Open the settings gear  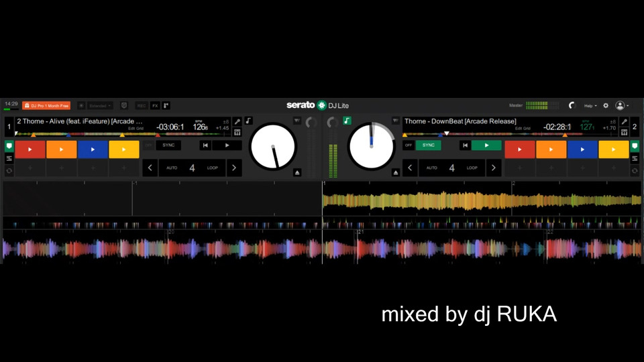(x=606, y=105)
